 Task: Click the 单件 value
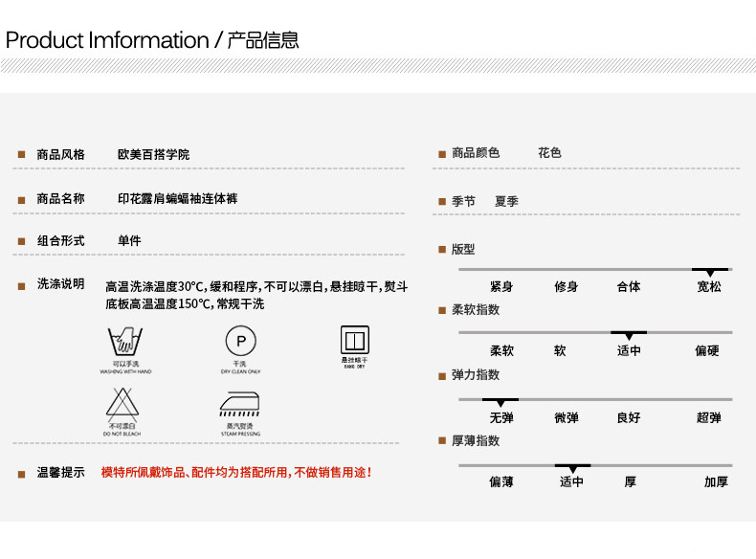coord(129,240)
